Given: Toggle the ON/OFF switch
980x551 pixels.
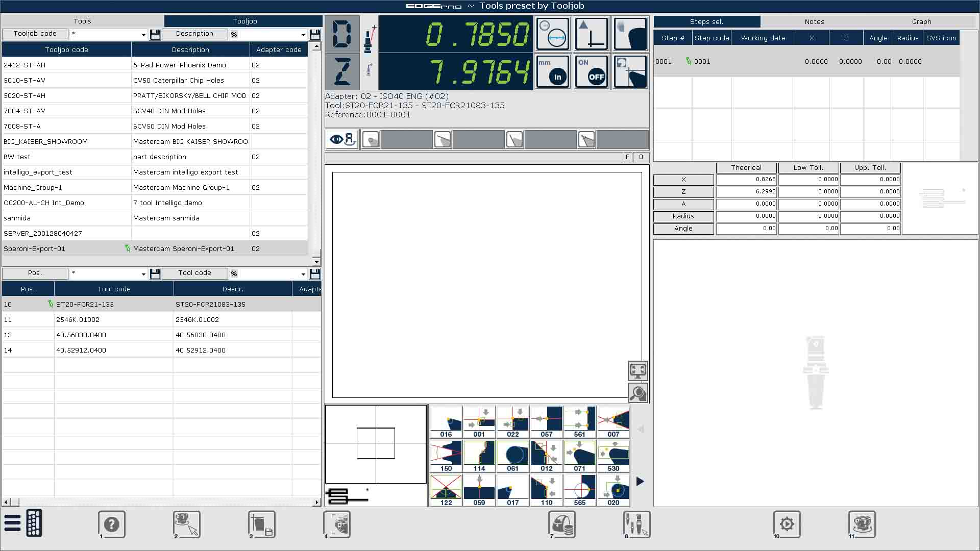Looking at the screenshot, I should [591, 71].
